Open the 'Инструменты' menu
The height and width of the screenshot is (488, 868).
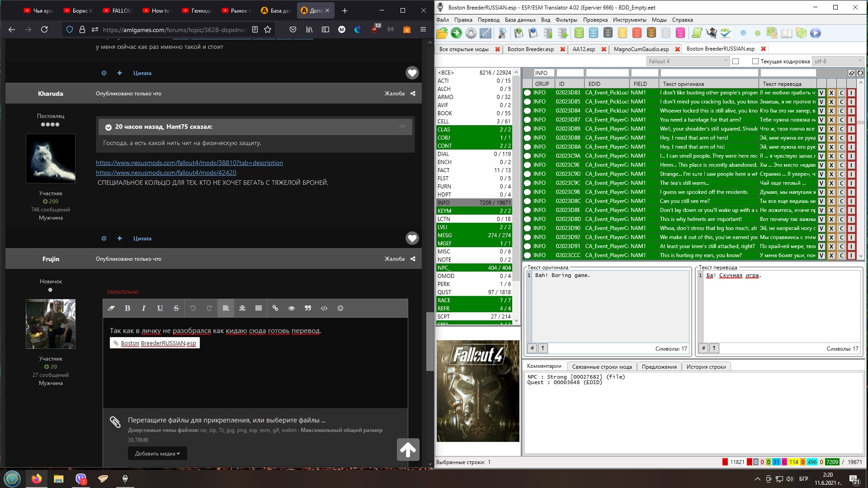[x=629, y=20]
